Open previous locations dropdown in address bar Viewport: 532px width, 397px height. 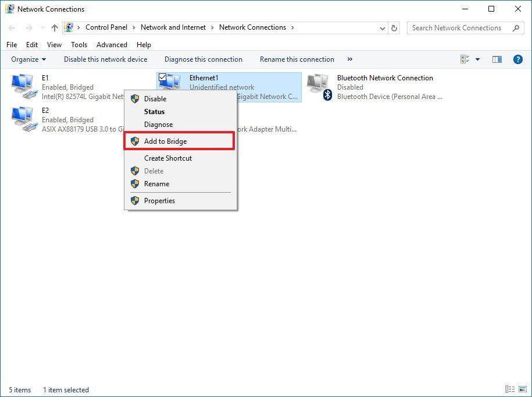382,27
